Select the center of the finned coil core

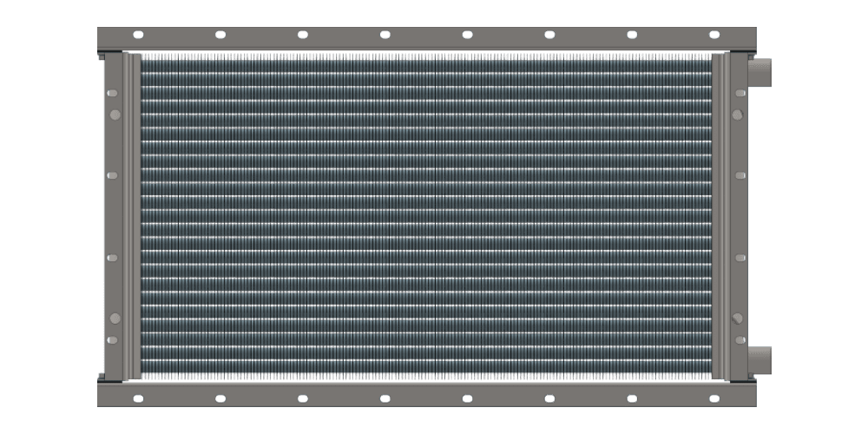[x=425, y=216]
